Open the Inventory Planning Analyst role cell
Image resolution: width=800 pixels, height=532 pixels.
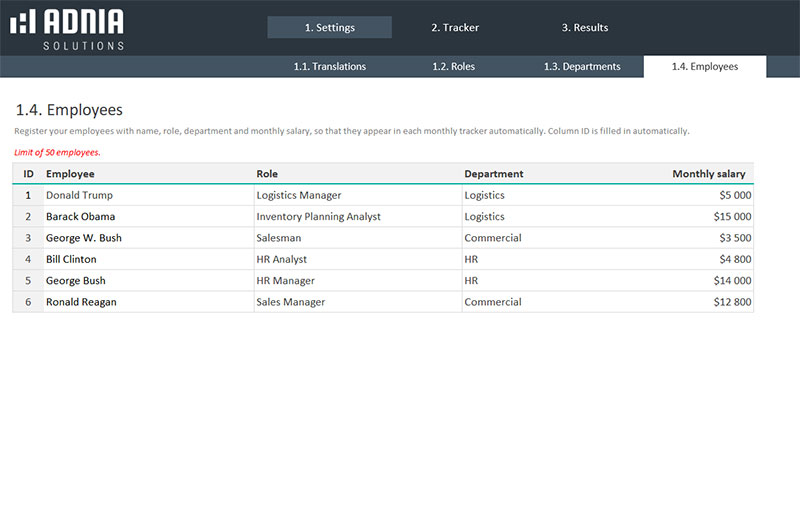point(318,217)
